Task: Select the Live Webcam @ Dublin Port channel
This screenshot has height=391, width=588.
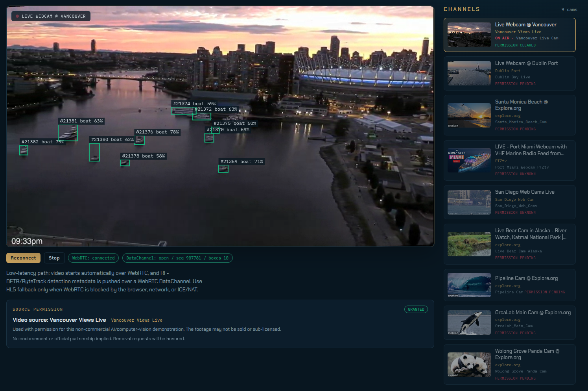Action: [510, 73]
